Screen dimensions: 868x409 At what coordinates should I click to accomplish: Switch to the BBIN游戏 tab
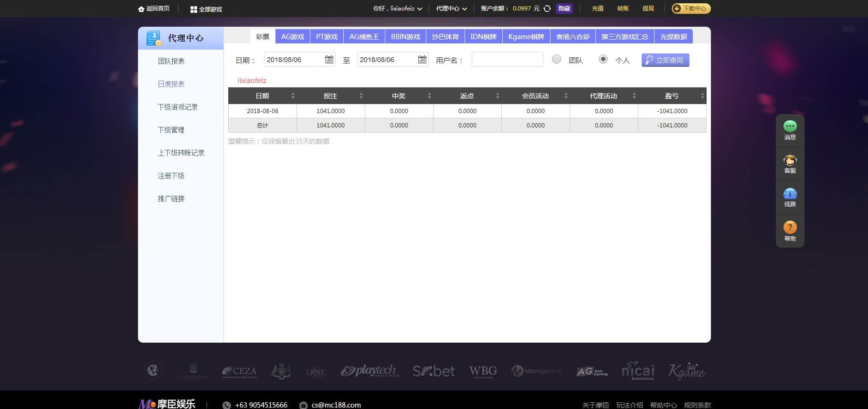405,37
